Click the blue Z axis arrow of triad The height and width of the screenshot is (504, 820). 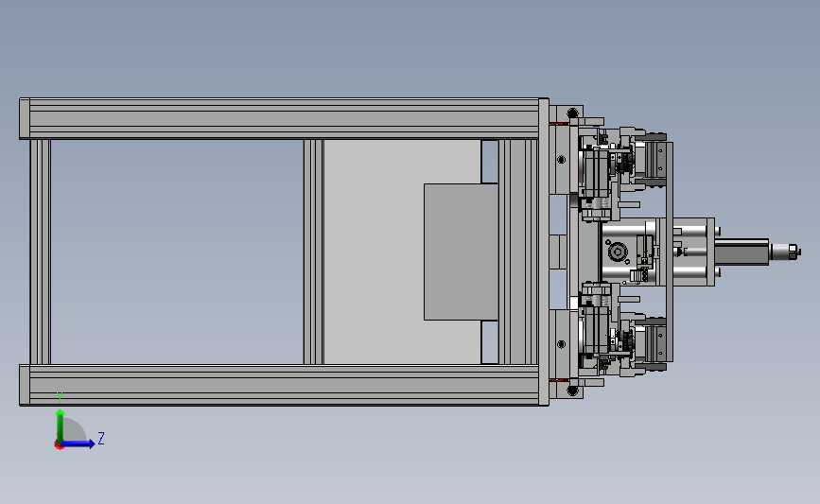pos(79,444)
